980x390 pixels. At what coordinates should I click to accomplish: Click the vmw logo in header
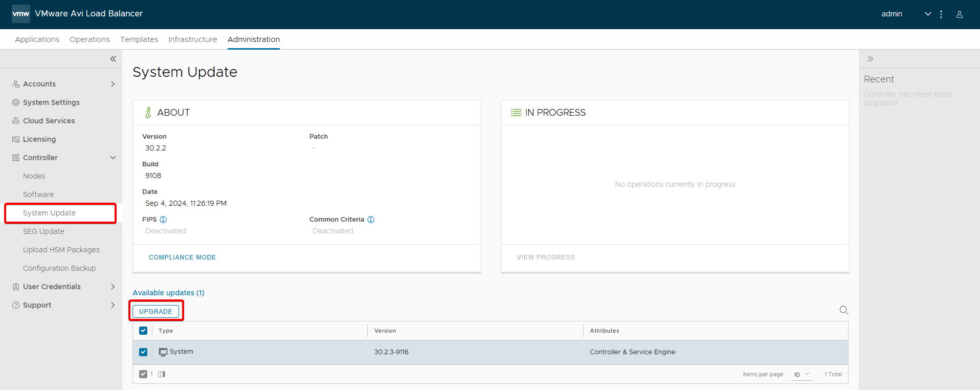tap(21, 14)
